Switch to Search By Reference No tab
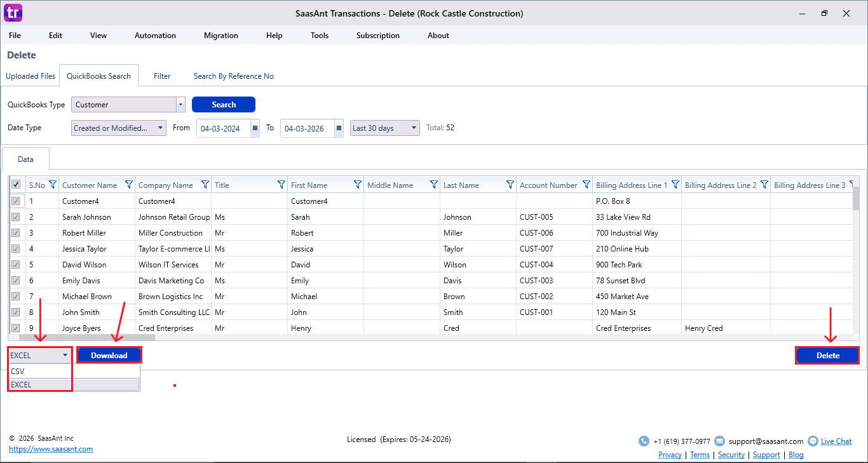Image resolution: width=868 pixels, height=463 pixels. pyautogui.click(x=233, y=76)
